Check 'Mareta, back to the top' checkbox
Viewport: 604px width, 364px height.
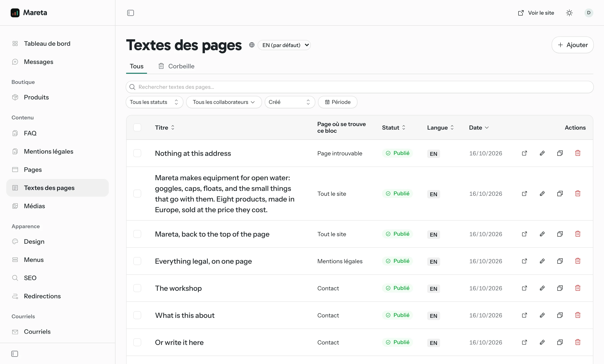(x=137, y=234)
